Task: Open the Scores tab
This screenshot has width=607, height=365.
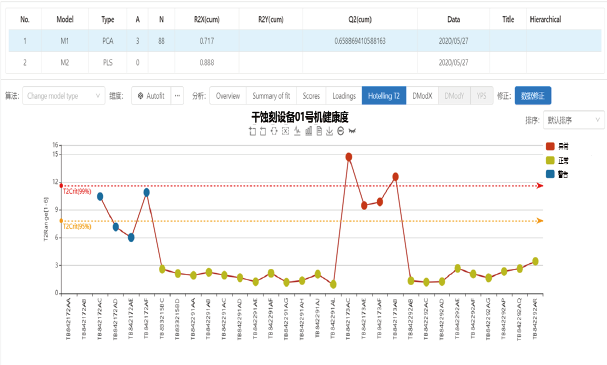Action: point(311,96)
